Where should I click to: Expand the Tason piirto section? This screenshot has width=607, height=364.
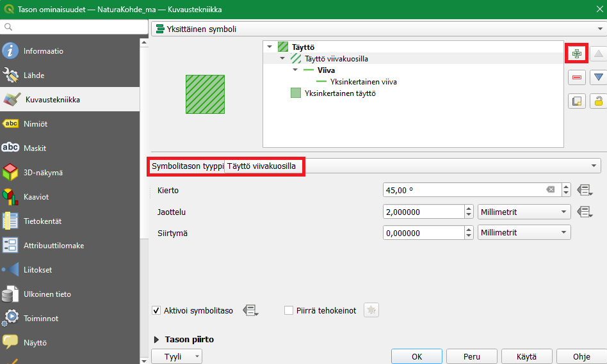click(158, 339)
